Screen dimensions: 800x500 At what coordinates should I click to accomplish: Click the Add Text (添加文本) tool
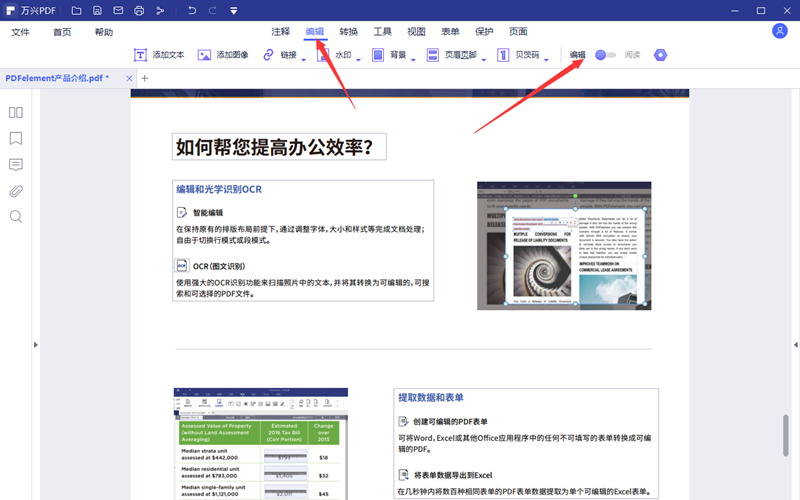coord(159,55)
